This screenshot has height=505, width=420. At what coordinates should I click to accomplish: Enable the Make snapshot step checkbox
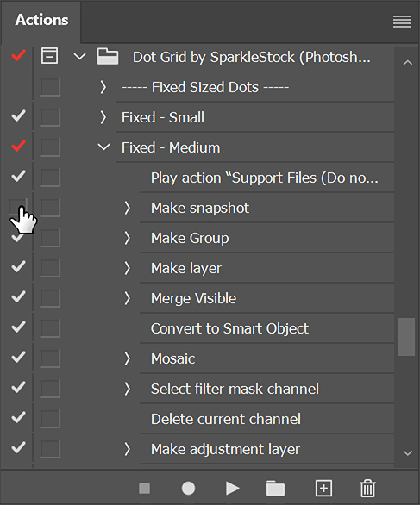(18, 207)
